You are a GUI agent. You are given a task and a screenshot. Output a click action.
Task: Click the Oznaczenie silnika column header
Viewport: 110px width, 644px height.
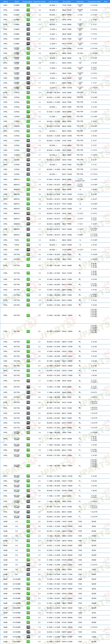pyautogui.click(x=94, y=2)
